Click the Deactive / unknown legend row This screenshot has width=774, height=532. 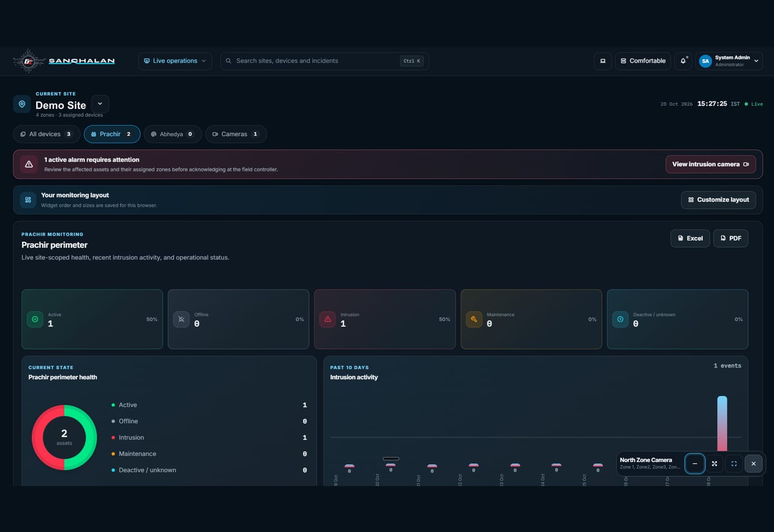pyautogui.click(x=209, y=470)
